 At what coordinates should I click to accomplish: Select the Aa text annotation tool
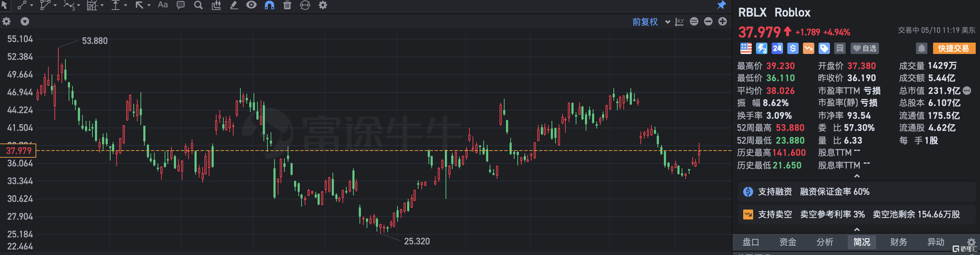(x=163, y=5)
